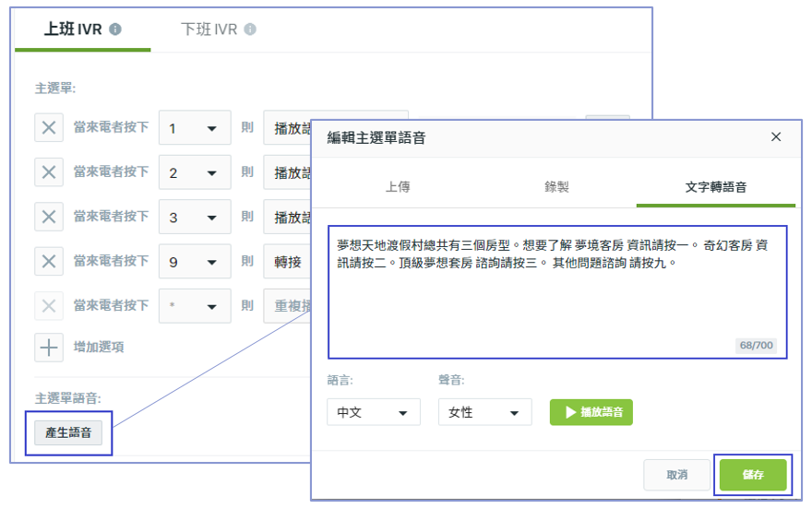This screenshot has height=508, width=812.
Task: Open action dropdown 轉接 for key 9
Action: 287,261
